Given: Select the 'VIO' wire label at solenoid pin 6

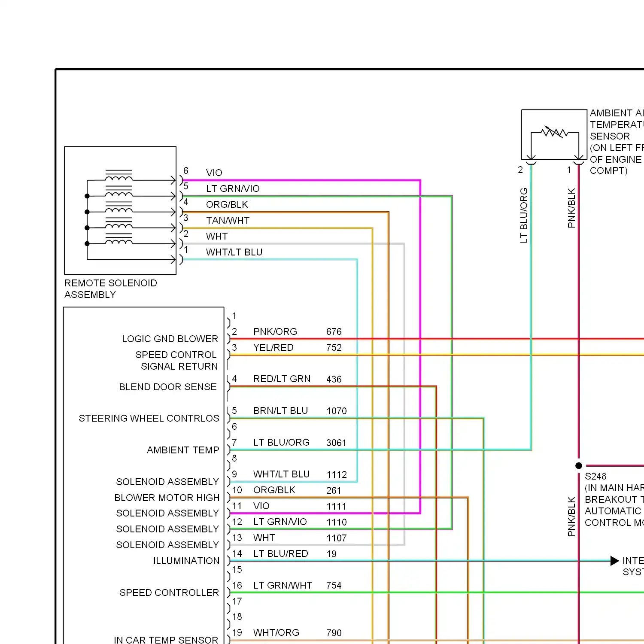Looking at the screenshot, I should coord(214,173).
